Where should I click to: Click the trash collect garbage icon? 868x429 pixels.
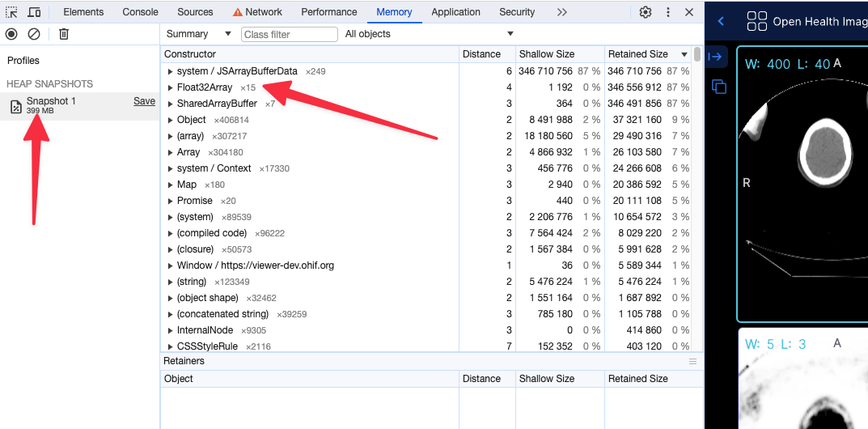click(64, 34)
